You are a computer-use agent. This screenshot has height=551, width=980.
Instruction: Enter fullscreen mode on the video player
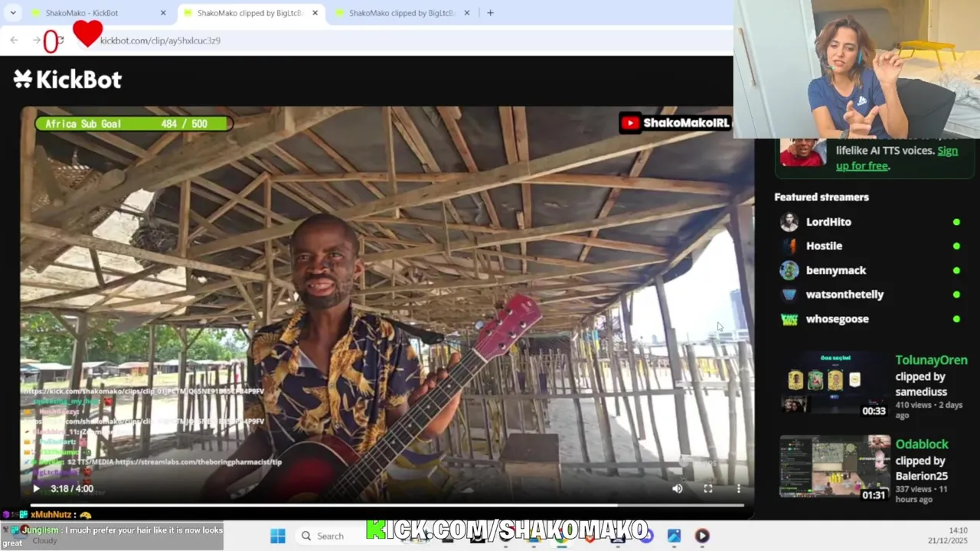(x=708, y=488)
